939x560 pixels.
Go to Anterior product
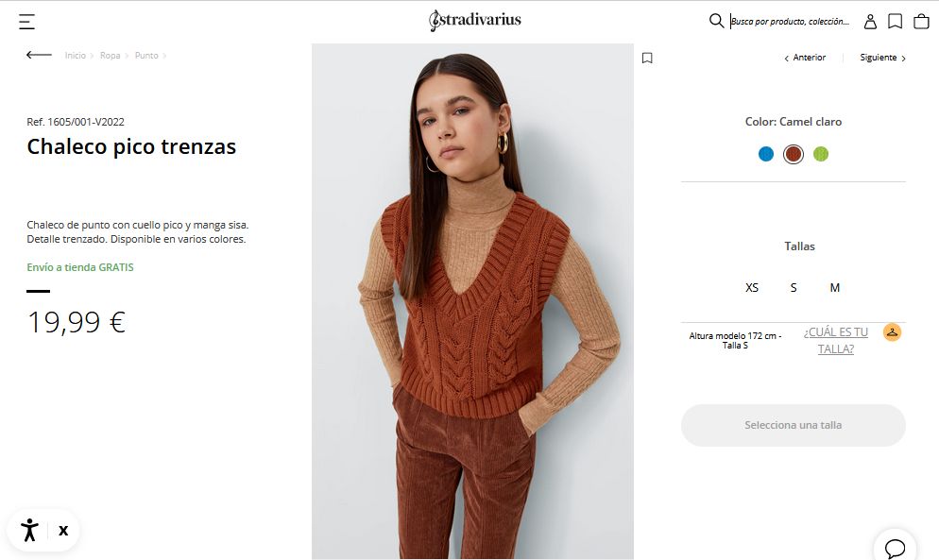[805, 58]
